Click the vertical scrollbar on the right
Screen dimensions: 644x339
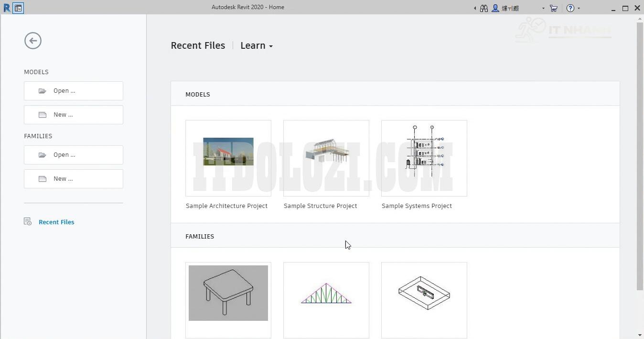(640, 156)
